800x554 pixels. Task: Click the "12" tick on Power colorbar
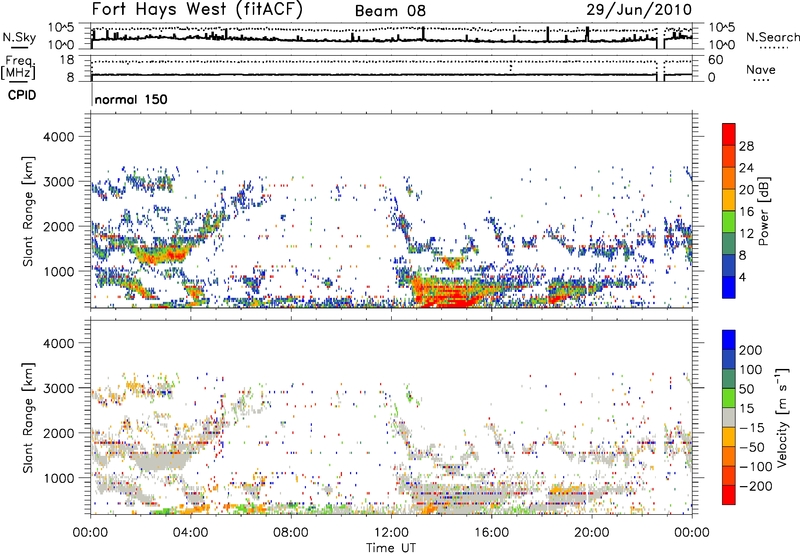[x=746, y=234]
